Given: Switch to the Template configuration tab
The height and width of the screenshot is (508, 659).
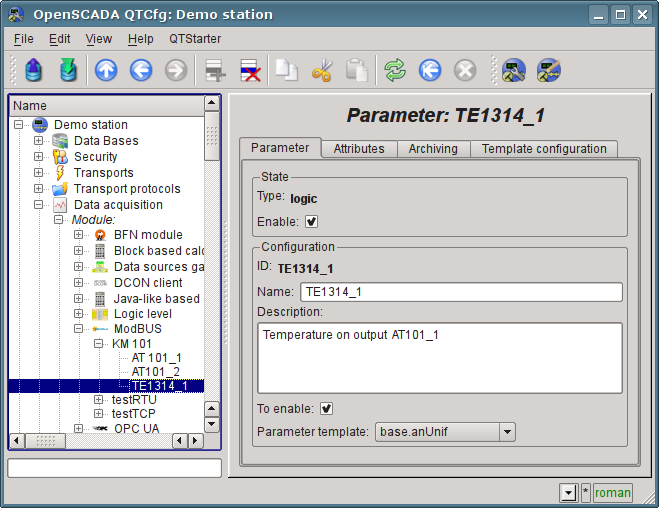Looking at the screenshot, I should point(544,149).
